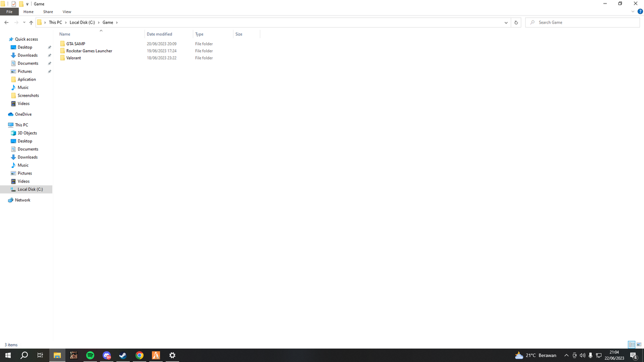This screenshot has width=644, height=362.
Task: Expand the quick access toolbar customize dropdown
Action: pyautogui.click(x=27, y=4)
